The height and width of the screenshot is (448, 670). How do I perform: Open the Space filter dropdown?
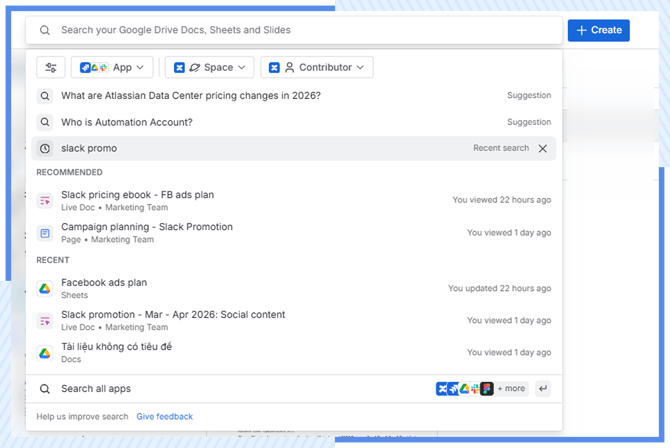click(209, 68)
